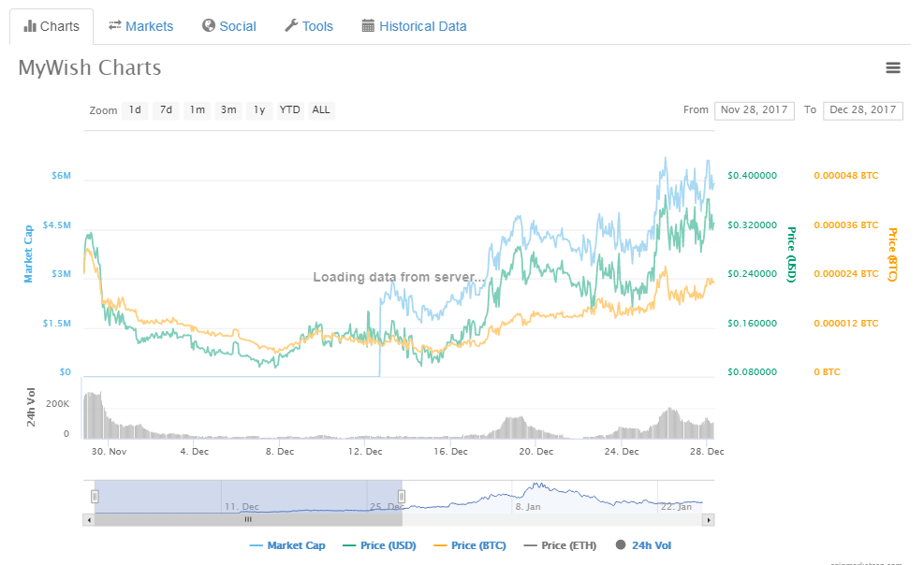Toggle the Price (USD) legend series
Viewport: 924px width, 565px height.
pyautogui.click(x=379, y=545)
